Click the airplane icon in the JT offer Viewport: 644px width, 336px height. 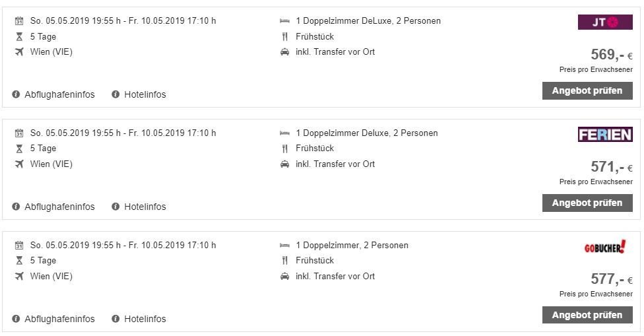coord(19,52)
